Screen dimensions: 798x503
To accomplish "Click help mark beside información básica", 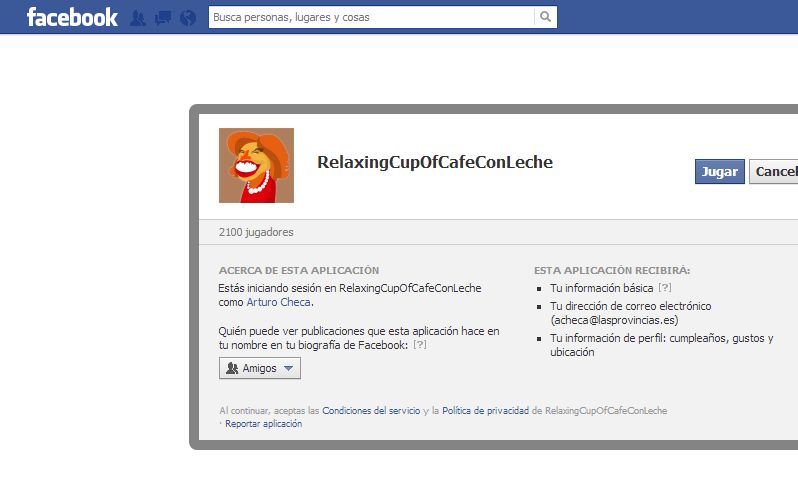I will (665, 288).
